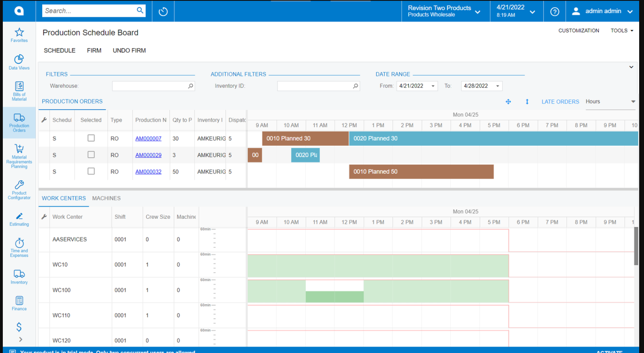644x353 pixels.
Task: Select checkbox for order AM000032
Action: (91, 171)
